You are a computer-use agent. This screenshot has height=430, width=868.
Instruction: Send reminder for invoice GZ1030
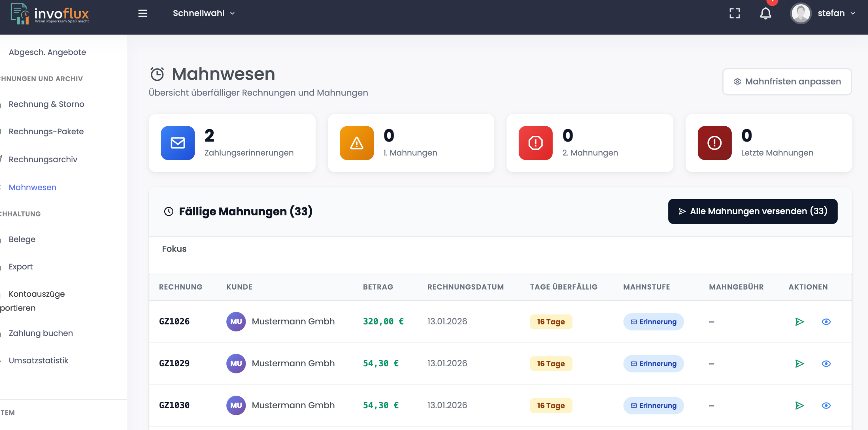799,405
